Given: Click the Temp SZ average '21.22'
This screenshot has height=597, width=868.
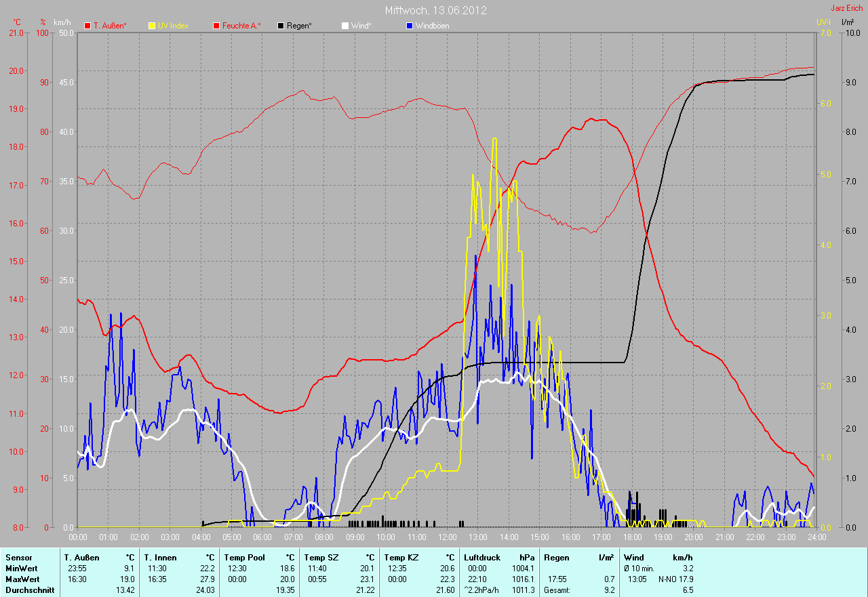Looking at the screenshot, I should [x=366, y=590].
